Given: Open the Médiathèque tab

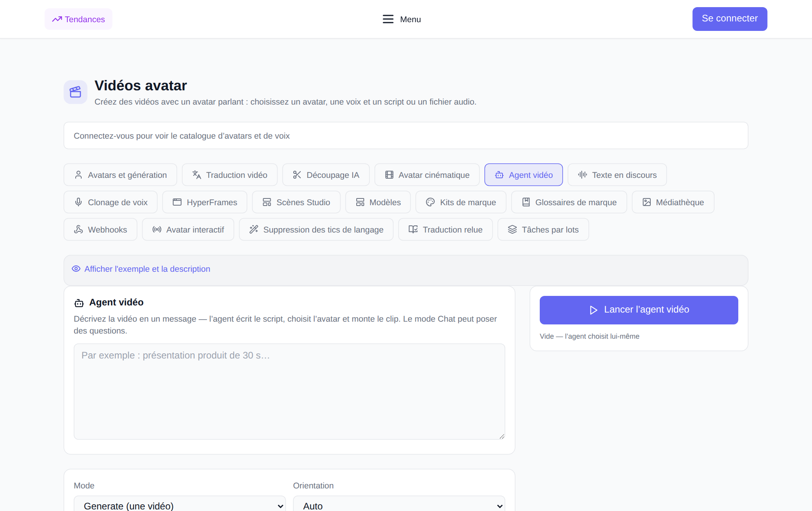Looking at the screenshot, I should pyautogui.click(x=673, y=202).
